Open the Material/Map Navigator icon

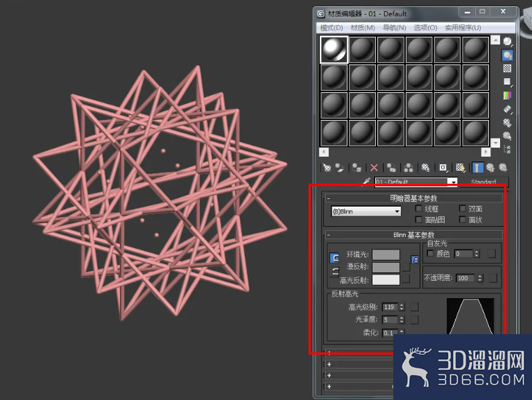coord(507,149)
